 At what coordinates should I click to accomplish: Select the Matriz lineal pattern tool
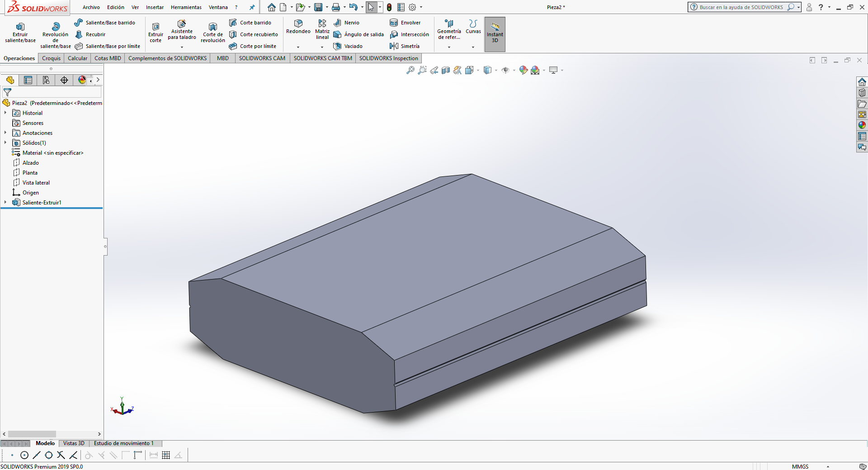[322, 29]
